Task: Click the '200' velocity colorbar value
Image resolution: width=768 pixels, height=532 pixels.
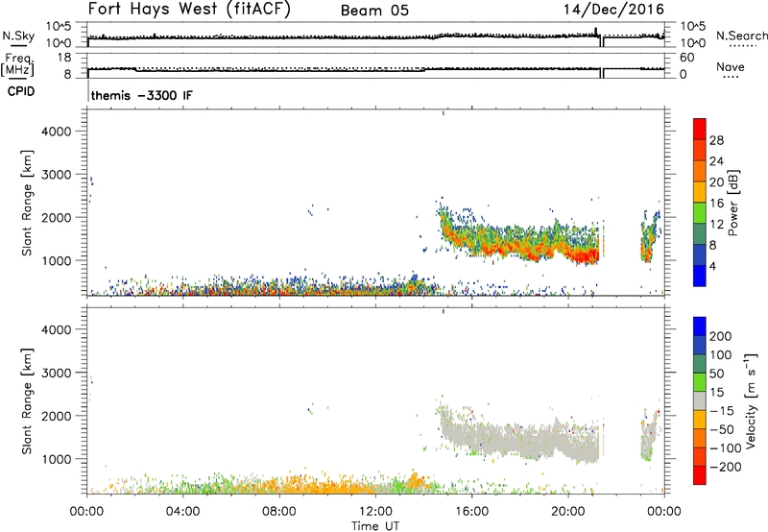Action: click(x=721, y=336)
